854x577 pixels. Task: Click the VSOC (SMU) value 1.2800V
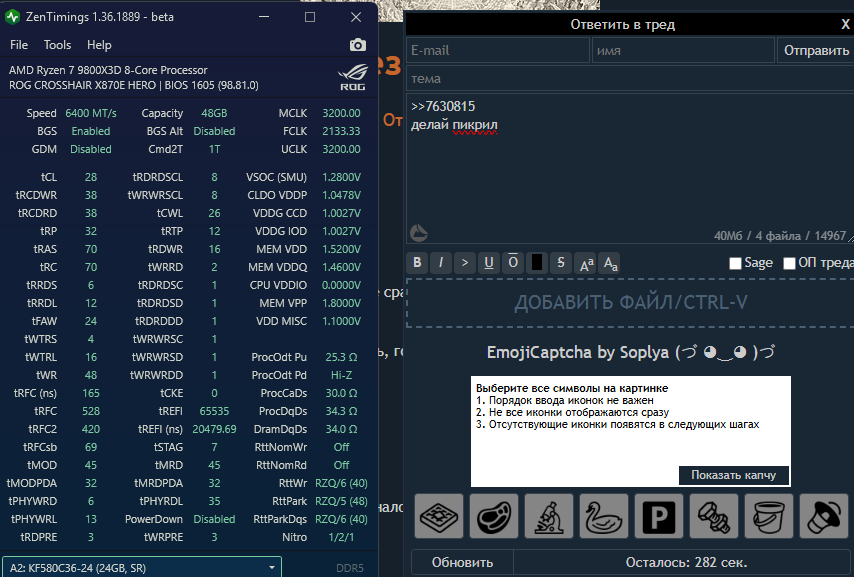[341, 177]
